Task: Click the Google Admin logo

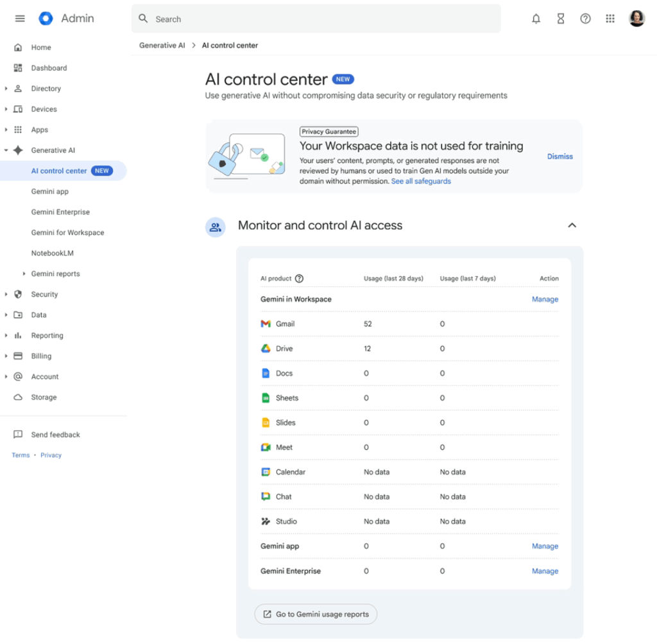Action: point(46,19)
